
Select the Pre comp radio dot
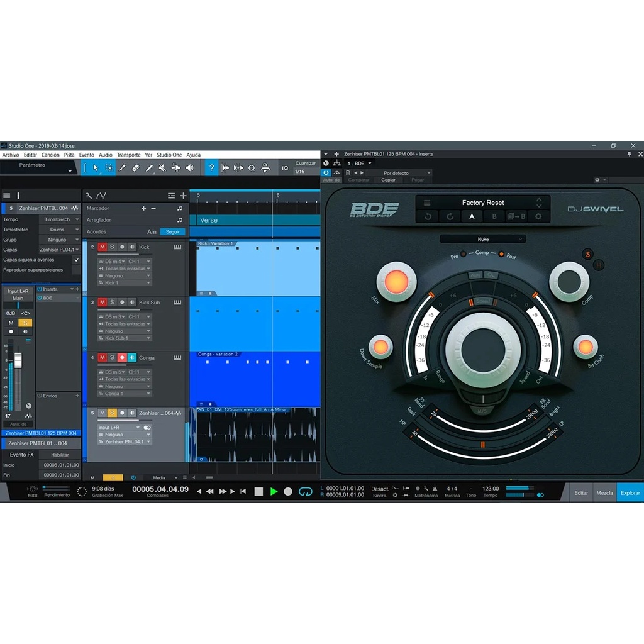(464, 254)
